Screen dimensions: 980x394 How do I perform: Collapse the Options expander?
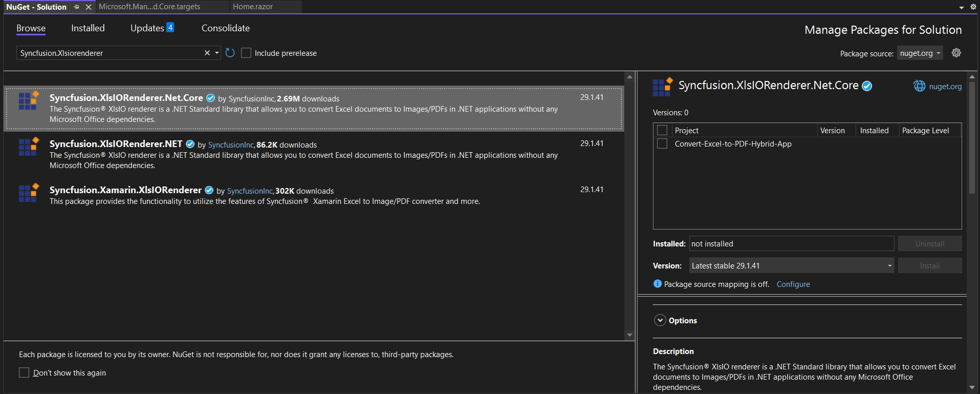pos(660,320)
